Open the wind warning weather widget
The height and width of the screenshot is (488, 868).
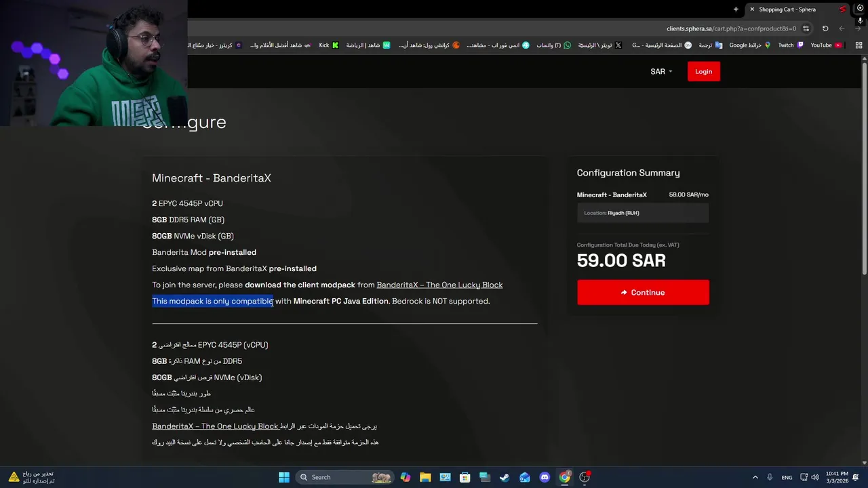pos(31,477)
